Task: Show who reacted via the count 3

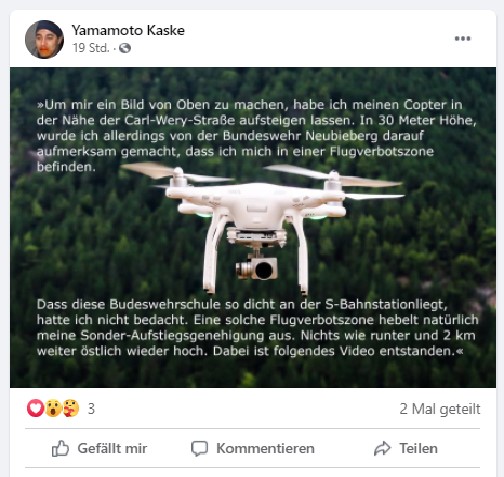Action: coord(91,409)
